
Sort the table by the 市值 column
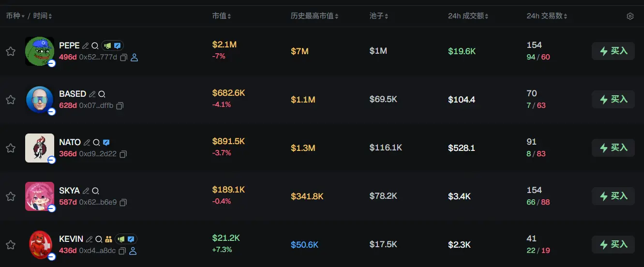(221, 16)
